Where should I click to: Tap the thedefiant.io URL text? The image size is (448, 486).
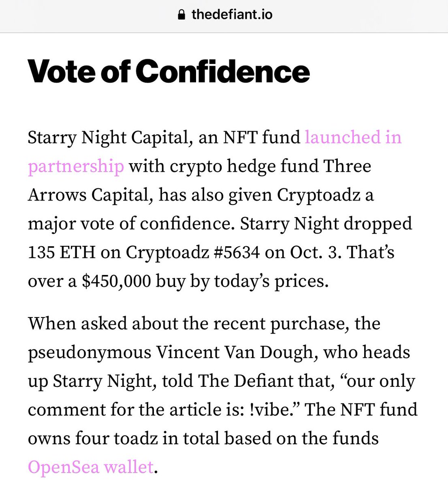(x=232, y=15)
